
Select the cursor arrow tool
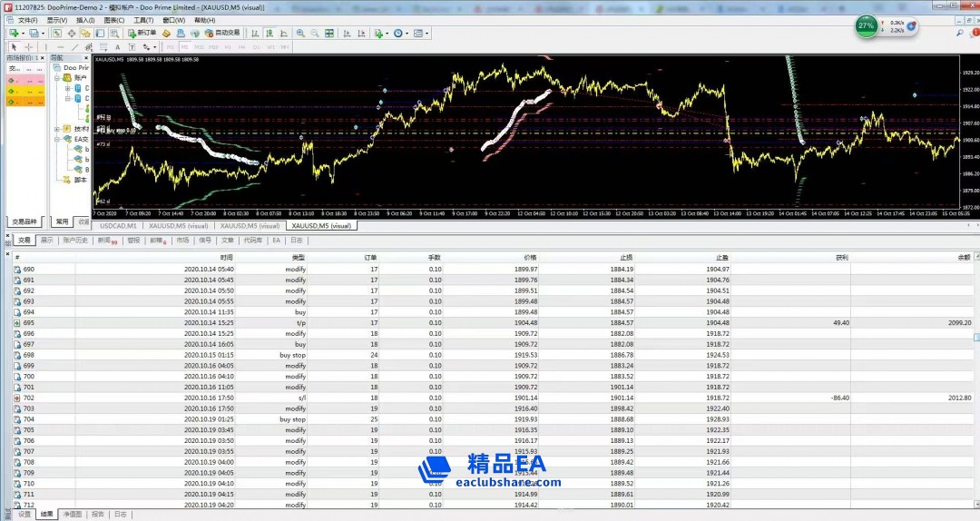pyautogui.click(x=14, y=46)
